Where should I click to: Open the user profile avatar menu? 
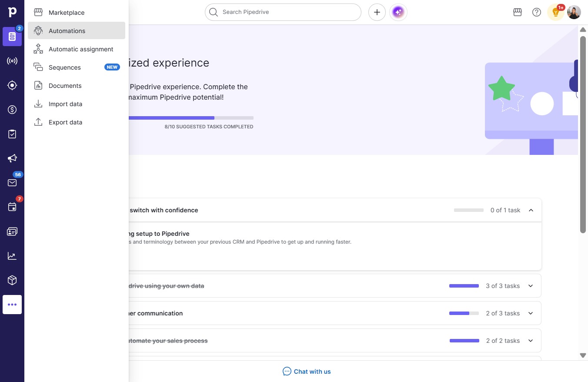pyautogui.click(x=574, y=12)
